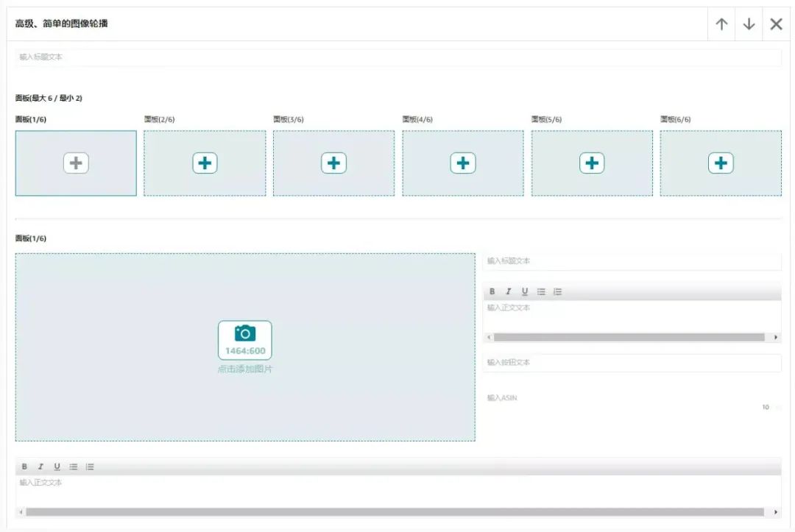This screenshot has width=795, height=532.
Task: Click the panel body editor horizontal scrollbar
Action: [629, 338]
